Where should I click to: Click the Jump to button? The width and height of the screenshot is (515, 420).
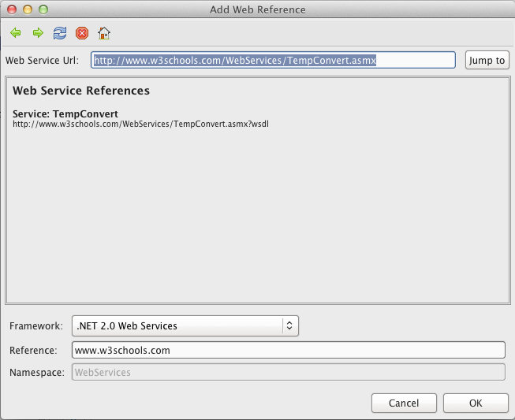point(487,60)
